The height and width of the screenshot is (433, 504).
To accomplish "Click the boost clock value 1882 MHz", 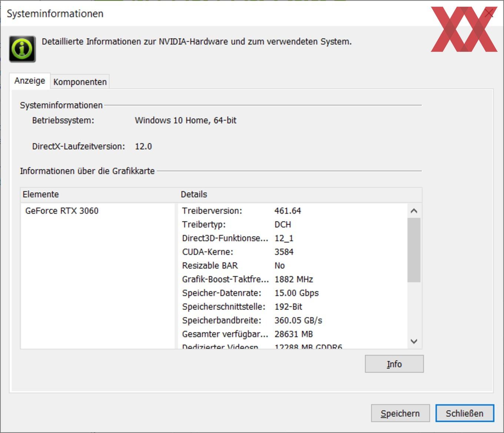I will [x=294, y=280].
